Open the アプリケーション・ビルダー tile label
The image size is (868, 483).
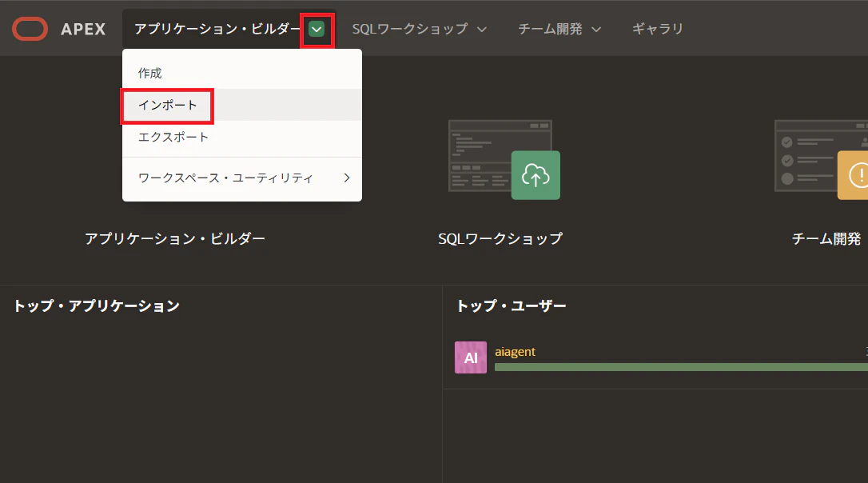175,239
